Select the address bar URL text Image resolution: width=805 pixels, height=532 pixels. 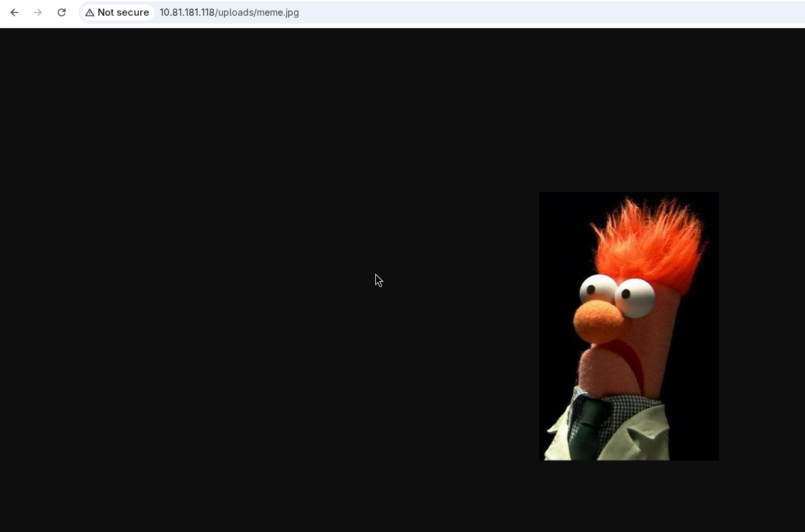point(229,12)
